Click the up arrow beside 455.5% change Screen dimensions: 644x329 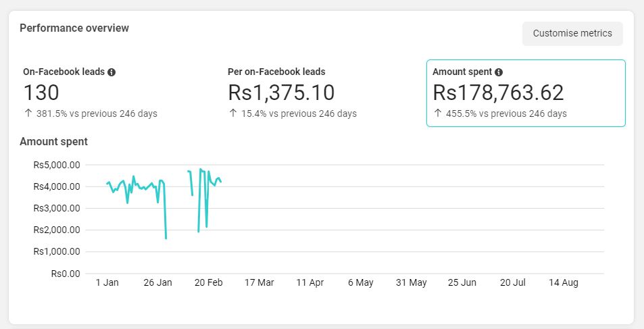click(x=438, y=113)
